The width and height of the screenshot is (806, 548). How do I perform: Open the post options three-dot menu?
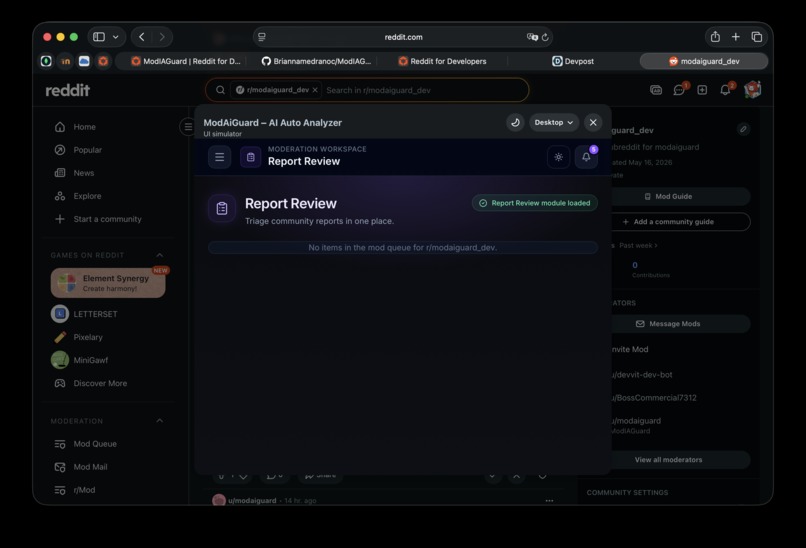pos(549,501)
